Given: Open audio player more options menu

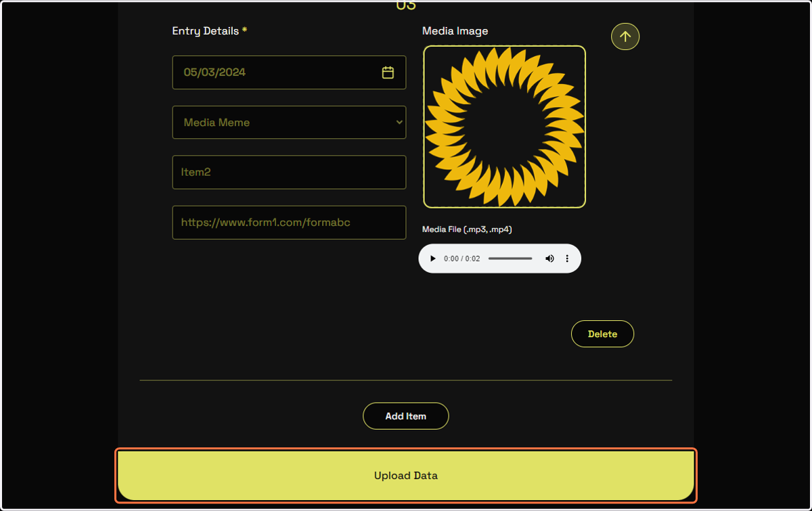Looking at the screenshot, I should pyautogui.click(x=567, y=259).
